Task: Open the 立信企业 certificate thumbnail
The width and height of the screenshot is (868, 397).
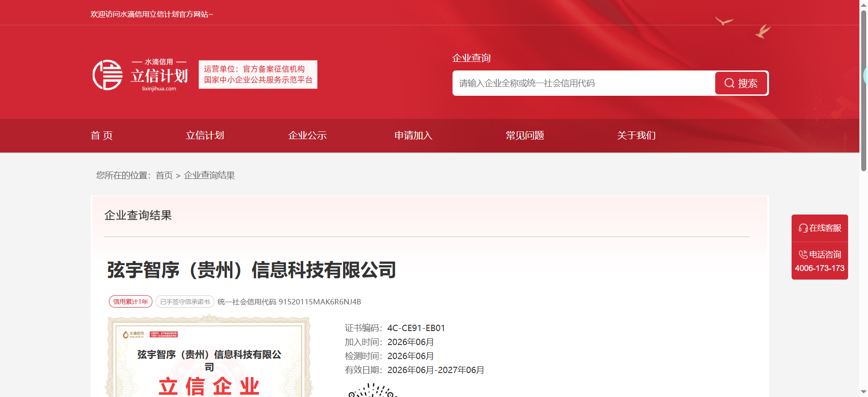Action: point(209,356)
